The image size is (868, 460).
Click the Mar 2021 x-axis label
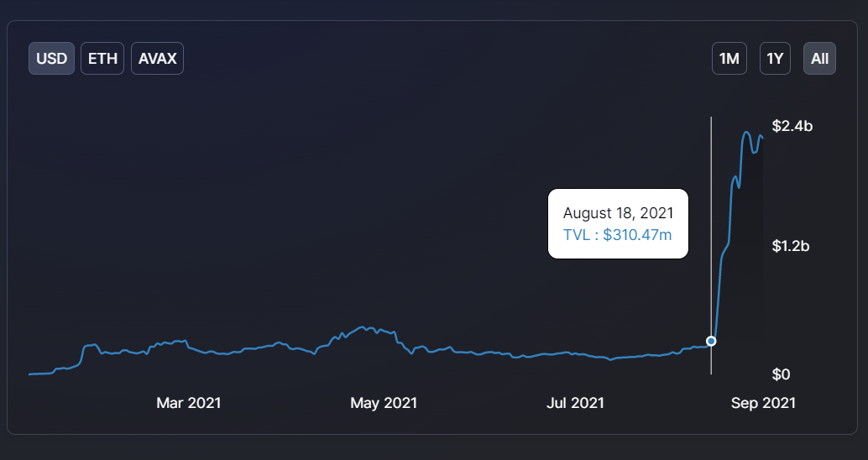point(189,403)
